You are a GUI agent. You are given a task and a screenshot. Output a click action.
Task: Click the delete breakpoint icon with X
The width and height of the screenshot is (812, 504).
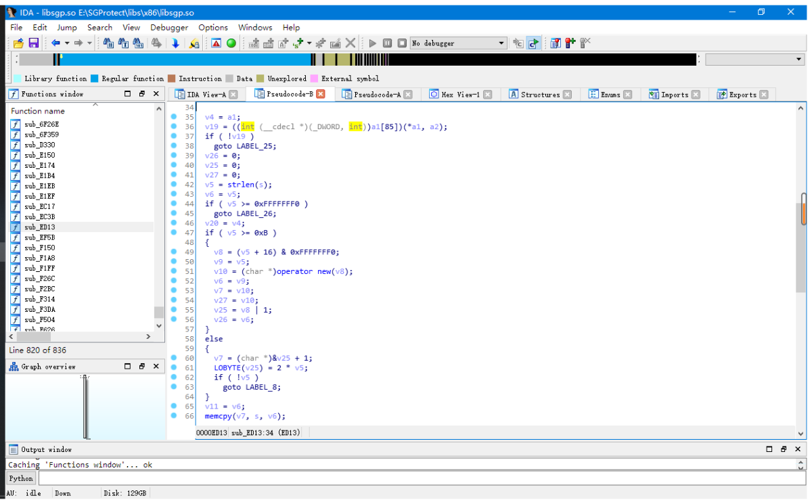pos(585,43)
